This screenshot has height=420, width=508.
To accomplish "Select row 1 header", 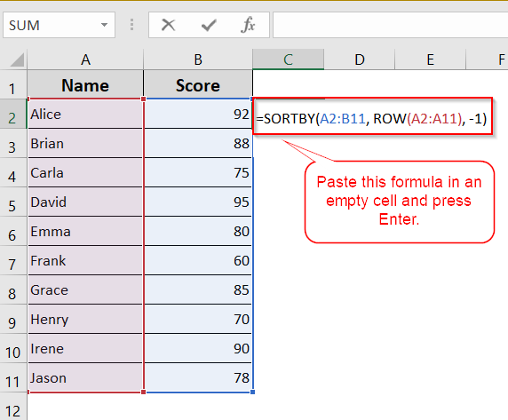I will point(13,85).
